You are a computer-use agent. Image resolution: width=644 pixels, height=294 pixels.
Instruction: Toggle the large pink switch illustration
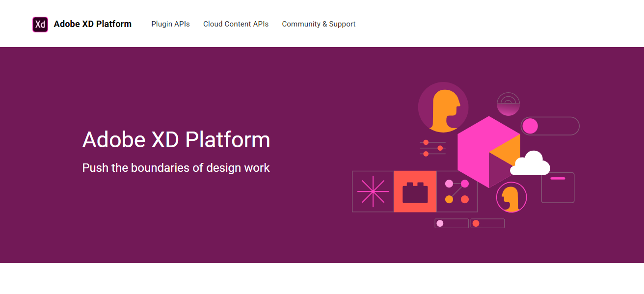tap(550, 126)
